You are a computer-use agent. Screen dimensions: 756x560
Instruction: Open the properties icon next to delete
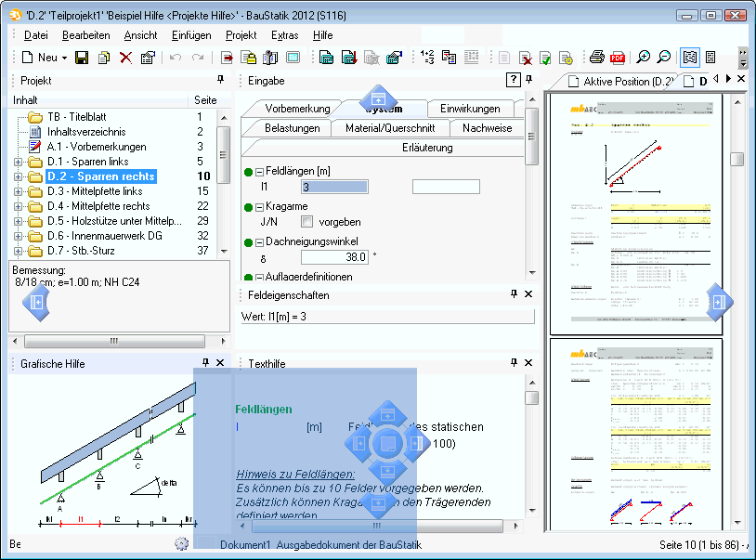click(148, 58)
